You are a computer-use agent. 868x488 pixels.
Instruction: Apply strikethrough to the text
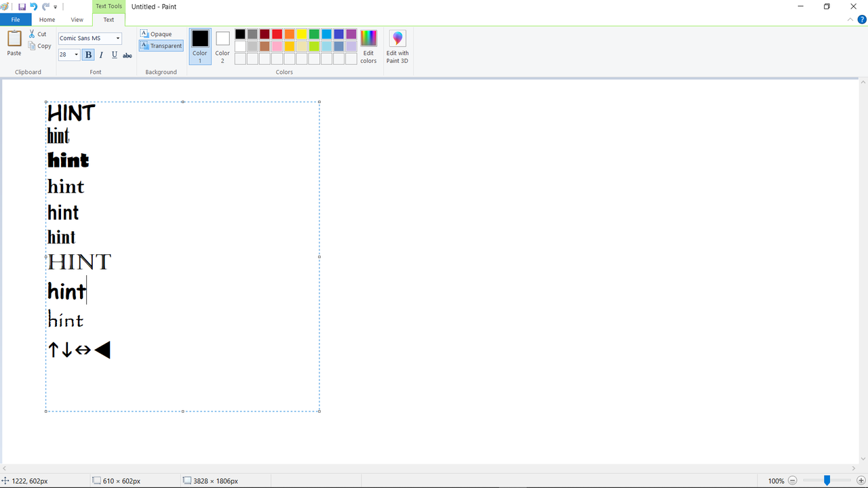(x=127, y=55)
